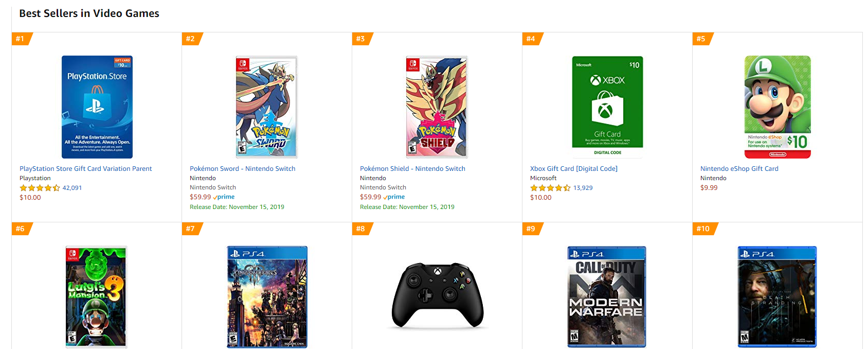
Task: Follow the Pokémon Shield - Nintendo Switch link
Action: point(412,168)
